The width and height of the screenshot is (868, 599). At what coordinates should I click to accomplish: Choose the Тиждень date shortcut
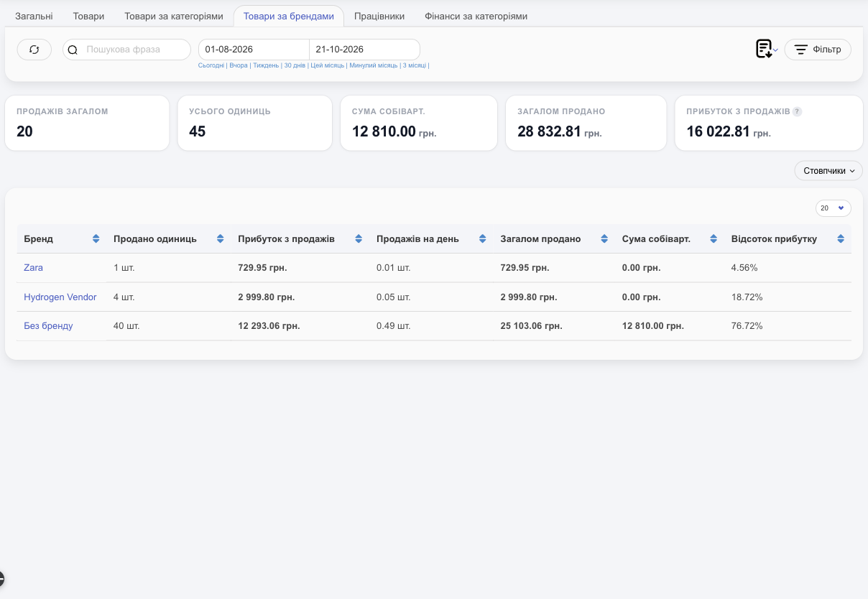(266, 65)
